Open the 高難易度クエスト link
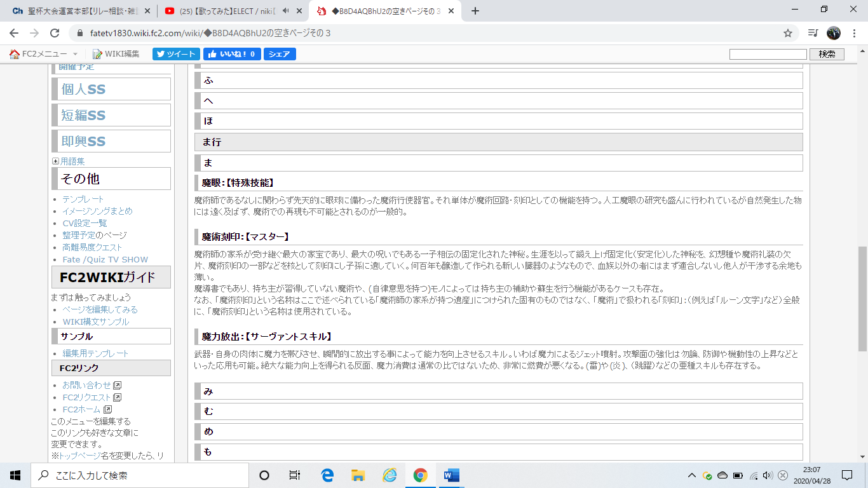 (92, 247)
